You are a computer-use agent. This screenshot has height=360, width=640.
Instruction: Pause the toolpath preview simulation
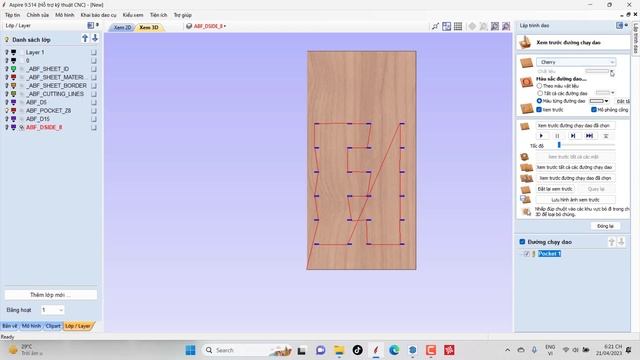click(x=557, y=136)
